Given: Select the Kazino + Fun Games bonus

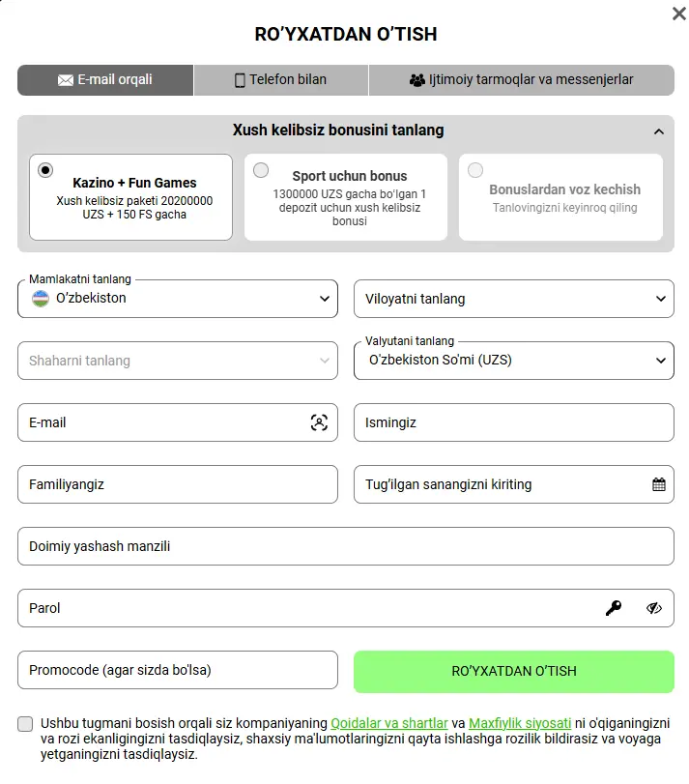Looking at the screenshot, I should 45,168.
